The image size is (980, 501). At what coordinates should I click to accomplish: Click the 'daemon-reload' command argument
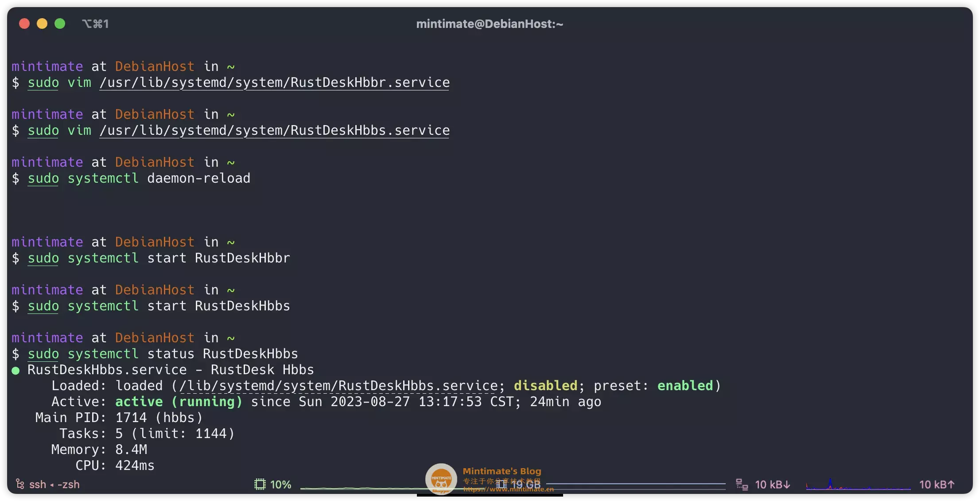click(199, 178)
